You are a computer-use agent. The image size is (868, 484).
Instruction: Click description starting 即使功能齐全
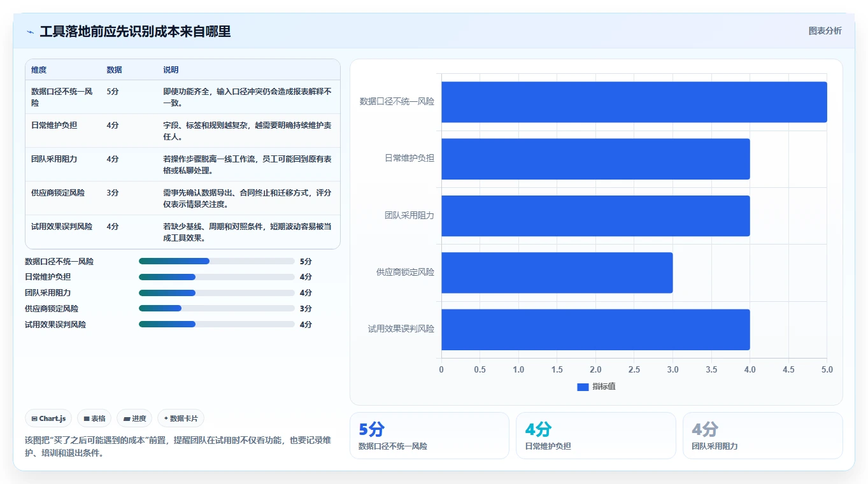click(x=248, y=97)
